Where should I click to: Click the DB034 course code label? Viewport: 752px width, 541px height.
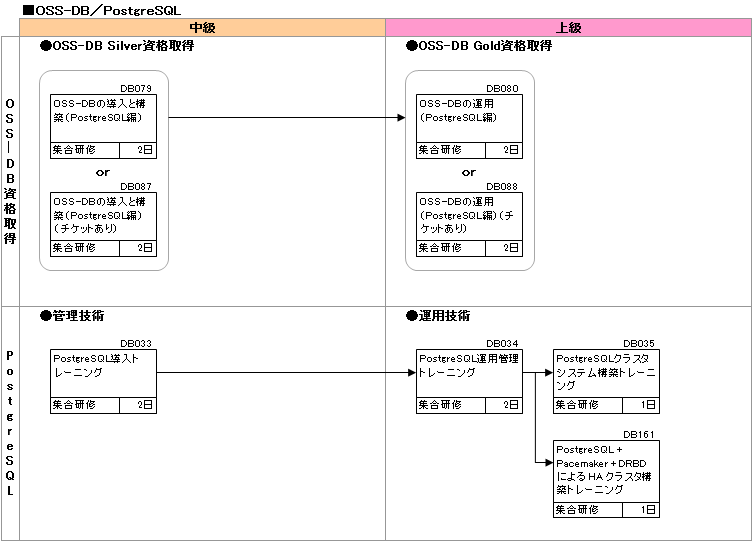tap(502, 344)
